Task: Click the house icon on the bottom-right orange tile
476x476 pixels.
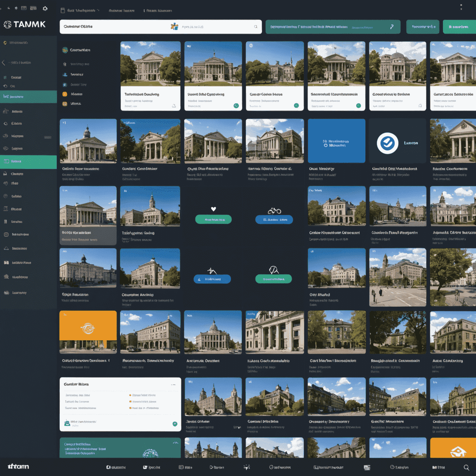Action: click(458, 452)
